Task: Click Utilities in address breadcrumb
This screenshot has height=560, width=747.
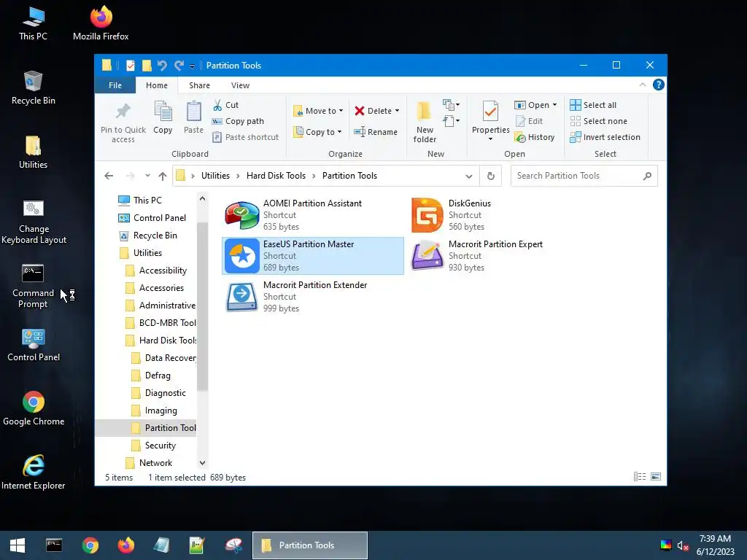Action: tap(215, 176)
